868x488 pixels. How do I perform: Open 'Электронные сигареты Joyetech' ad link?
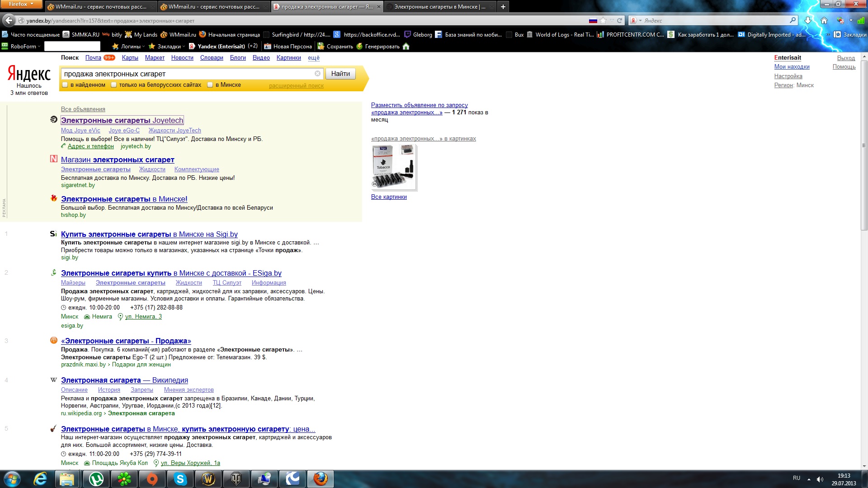(122, 120)
